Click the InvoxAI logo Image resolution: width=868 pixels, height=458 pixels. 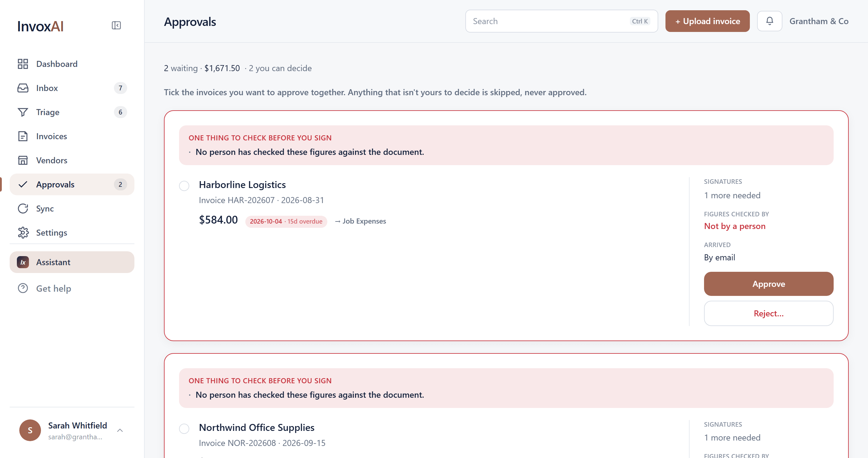pos(40,26)
